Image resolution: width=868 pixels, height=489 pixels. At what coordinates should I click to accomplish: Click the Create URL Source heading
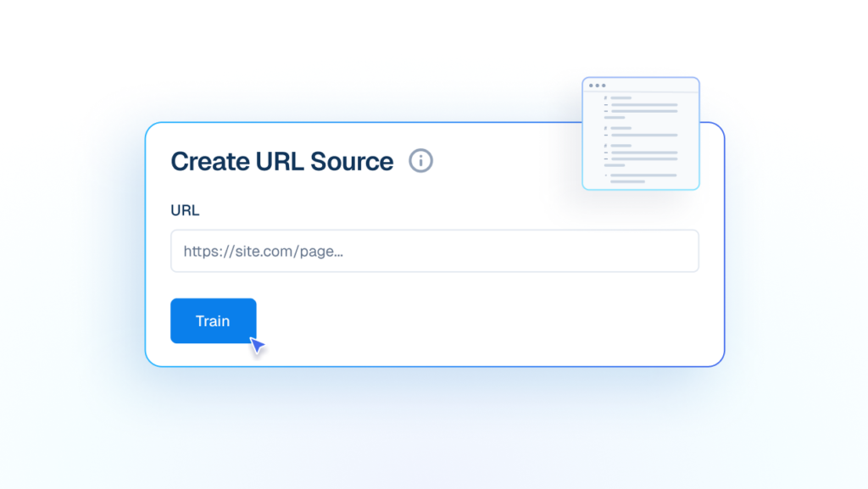[x=281, y=161]
